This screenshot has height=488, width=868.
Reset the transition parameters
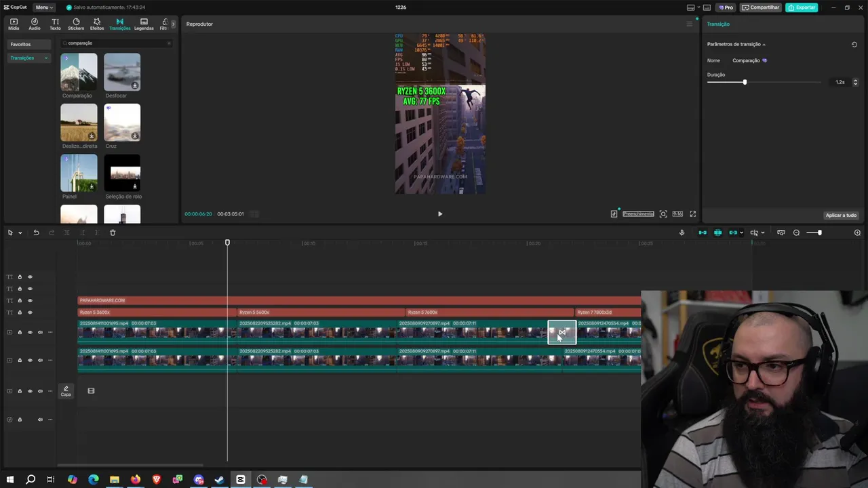(x=854, y=45)
